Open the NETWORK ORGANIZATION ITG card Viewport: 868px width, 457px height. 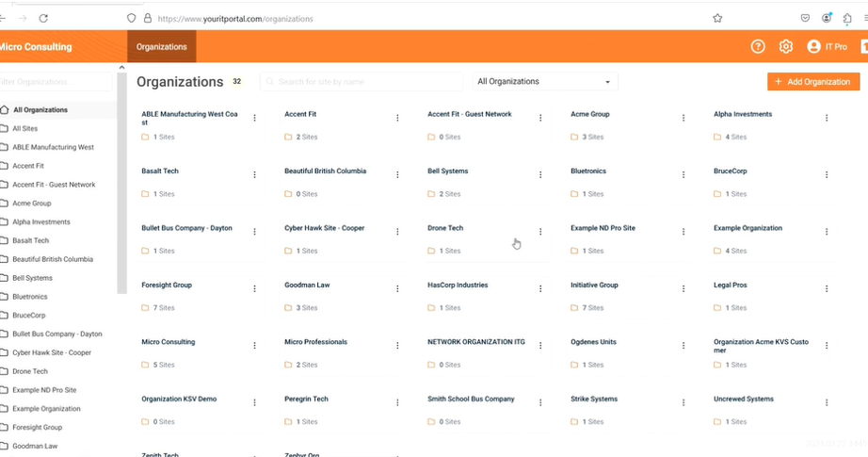click(476, 342)
